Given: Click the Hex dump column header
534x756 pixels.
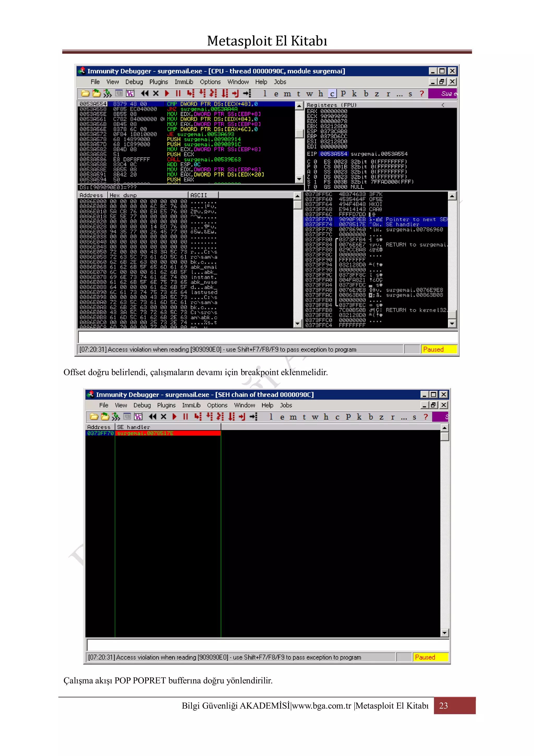Looking at the screenshot, I should [148, 195].
